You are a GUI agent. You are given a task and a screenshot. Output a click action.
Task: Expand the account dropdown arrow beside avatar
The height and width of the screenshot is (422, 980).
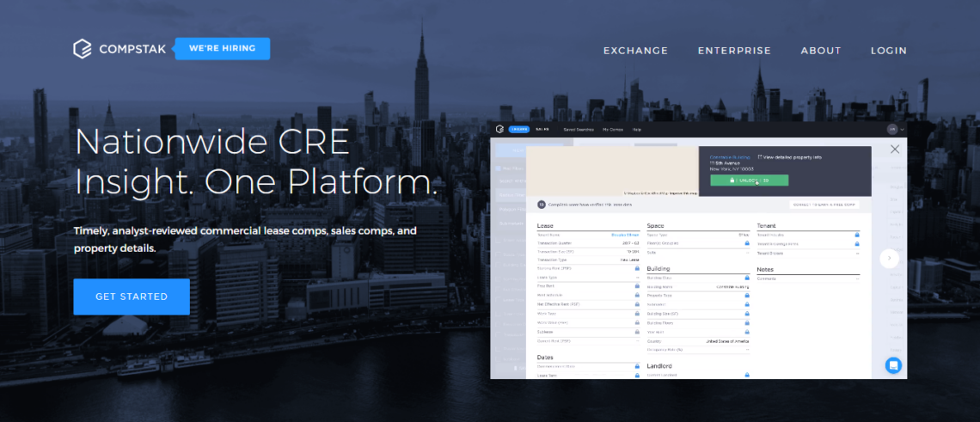click(x=903, y=130)
